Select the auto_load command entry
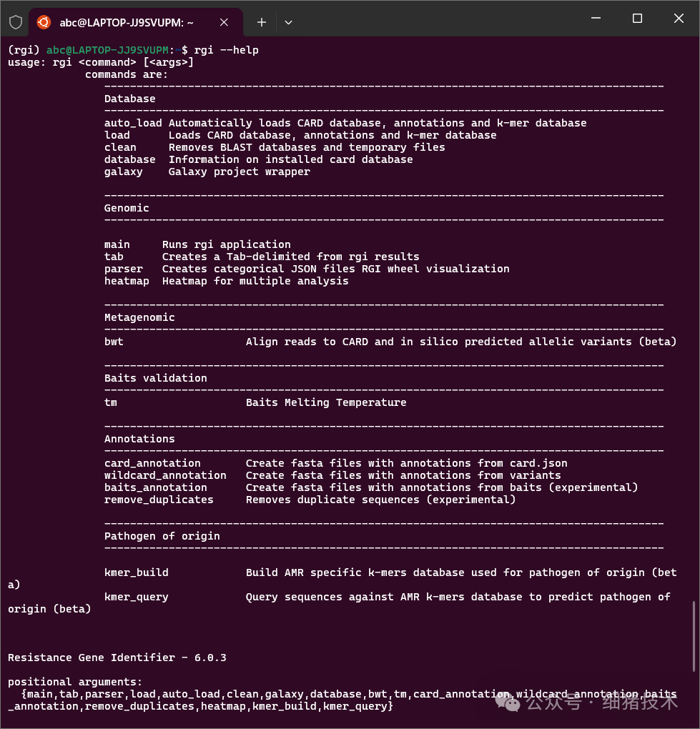Screen dimensions: 700x729 133,122
